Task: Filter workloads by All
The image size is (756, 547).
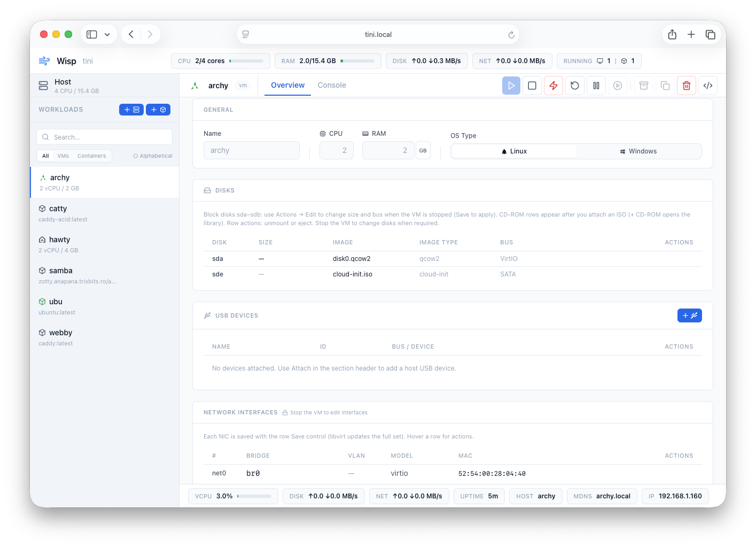Action: 45,156
